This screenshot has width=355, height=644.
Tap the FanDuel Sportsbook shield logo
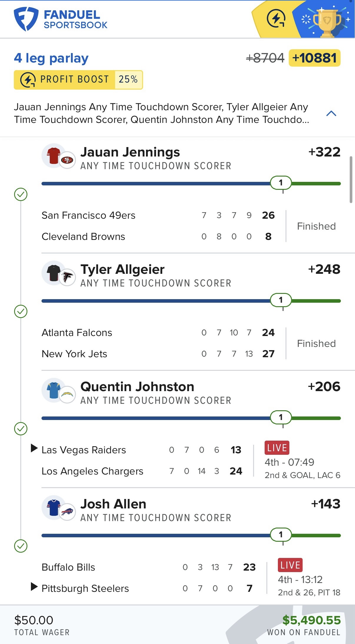[x=26, y=19]
